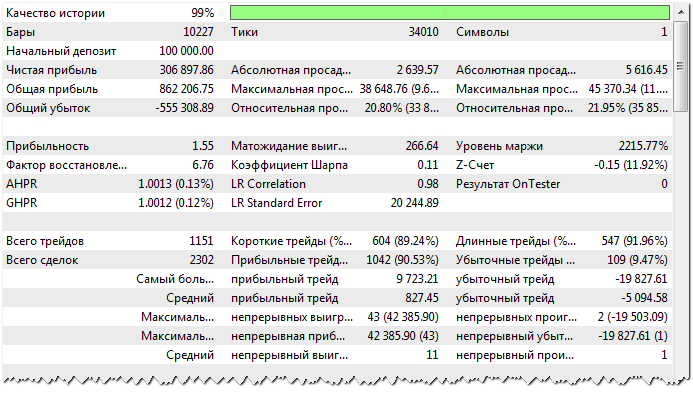The image size is (693, 394).
Task: Click the GHPR value 1.0012 (0.12%)
Action: click(x=176, y=203)
